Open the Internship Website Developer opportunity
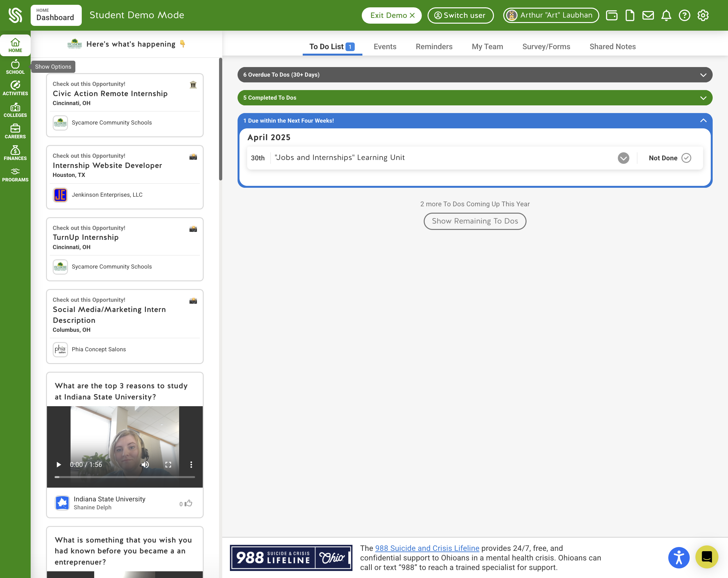728x578 pixels. (125, 177)
